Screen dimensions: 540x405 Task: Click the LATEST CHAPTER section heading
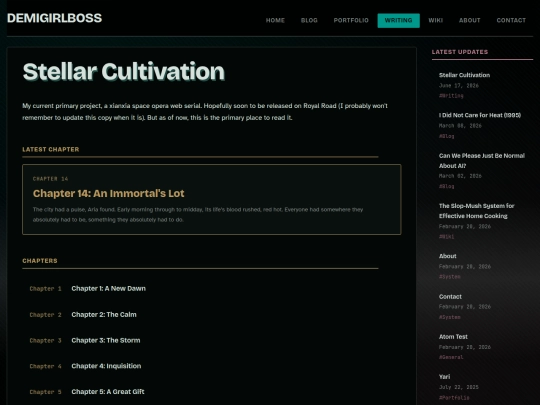point(51,149)
